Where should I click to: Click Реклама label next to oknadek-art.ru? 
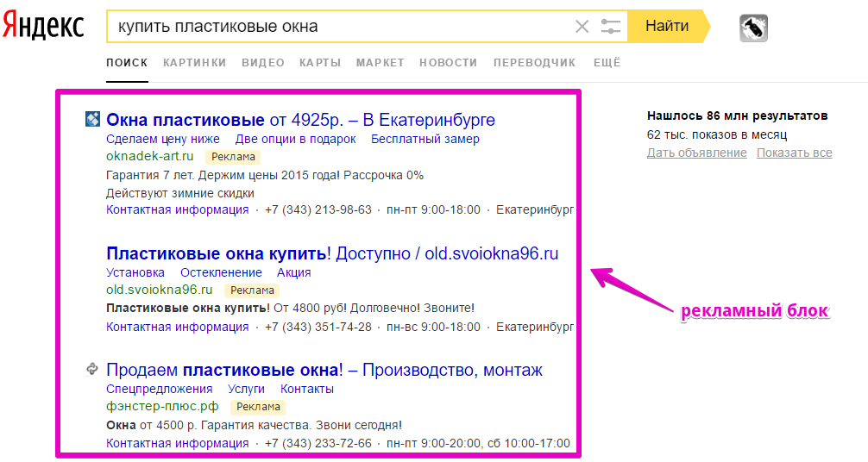click(x=233, y=157)
